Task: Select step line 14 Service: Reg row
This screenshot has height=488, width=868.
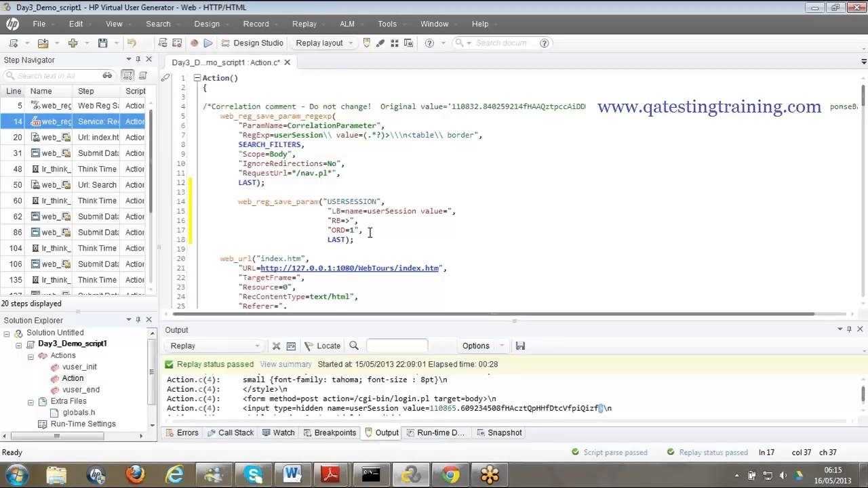Action: click(73, 121)
